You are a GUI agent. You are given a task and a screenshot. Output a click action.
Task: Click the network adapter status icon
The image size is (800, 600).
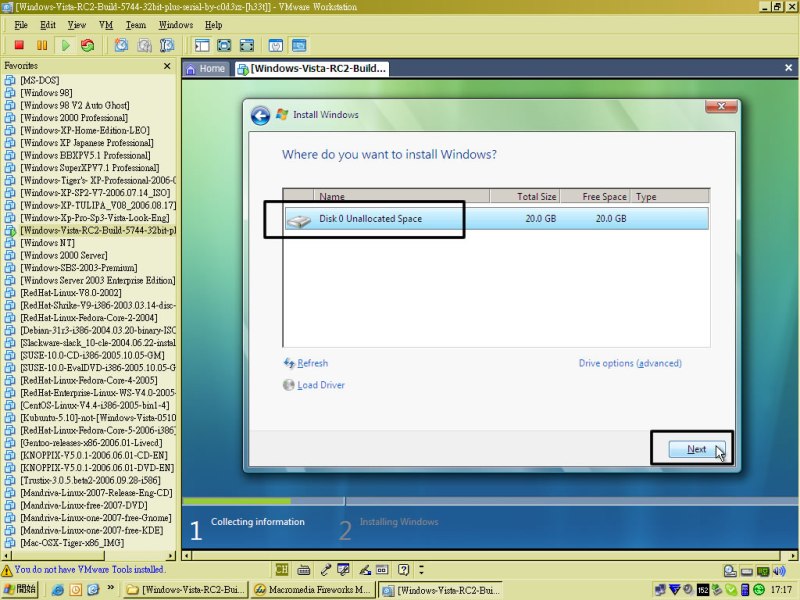coord(763,571)
